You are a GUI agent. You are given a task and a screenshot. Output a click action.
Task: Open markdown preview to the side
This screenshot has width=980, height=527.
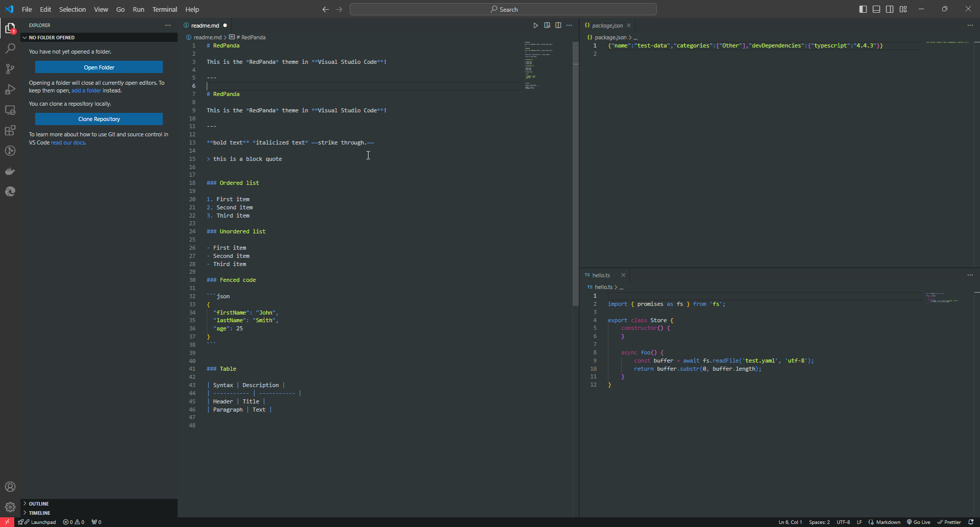tap(547, 25)
